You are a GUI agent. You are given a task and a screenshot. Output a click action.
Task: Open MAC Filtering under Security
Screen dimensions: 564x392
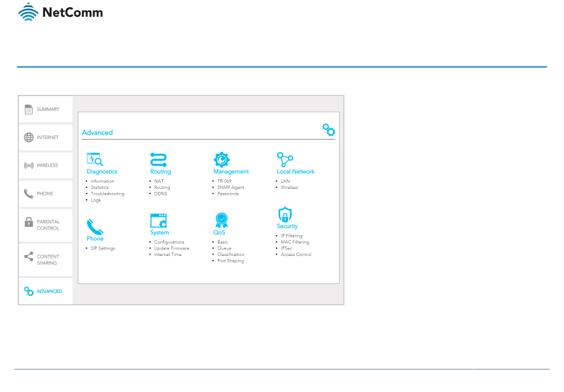click(x=294, y=242)
